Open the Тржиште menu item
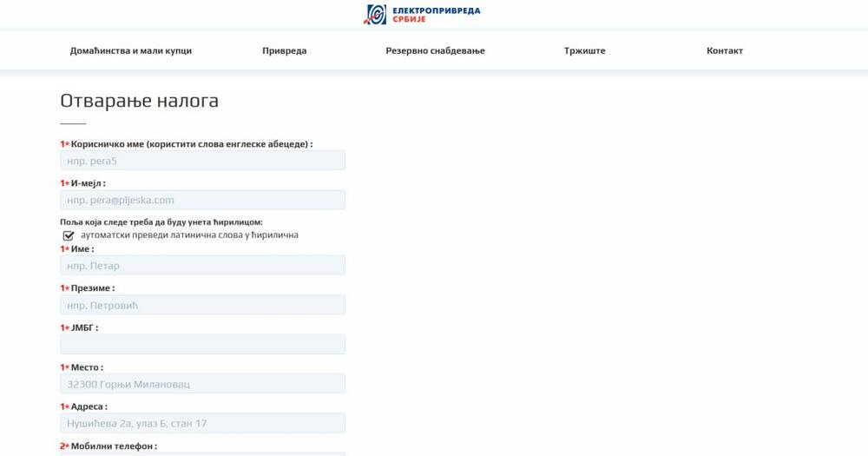 (x=584, y=50)
